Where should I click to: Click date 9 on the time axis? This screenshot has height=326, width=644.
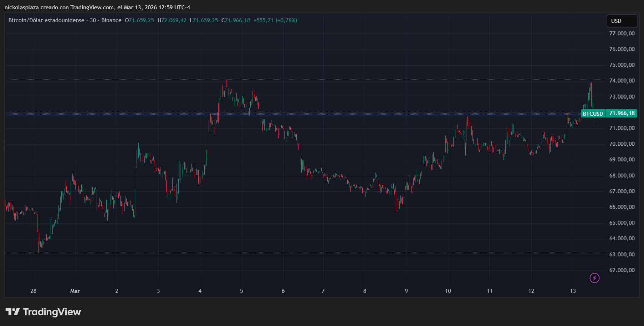[x=406, y=291]
